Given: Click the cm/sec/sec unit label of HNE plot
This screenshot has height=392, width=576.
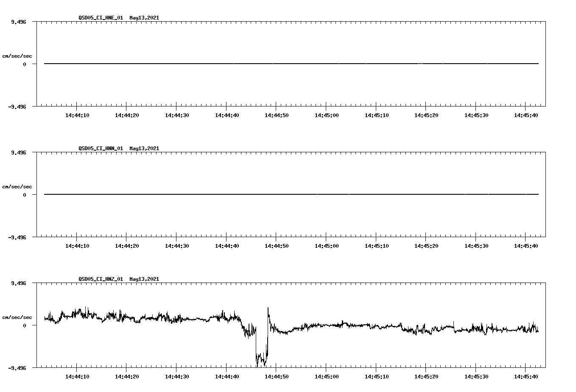Looking at the screenshot, I should (x=17, y=56).
